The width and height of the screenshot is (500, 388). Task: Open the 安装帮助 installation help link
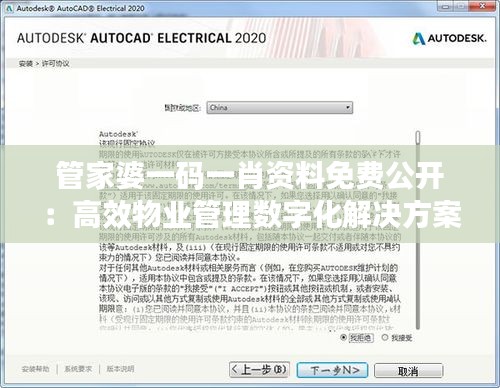(x=35, y=369)
